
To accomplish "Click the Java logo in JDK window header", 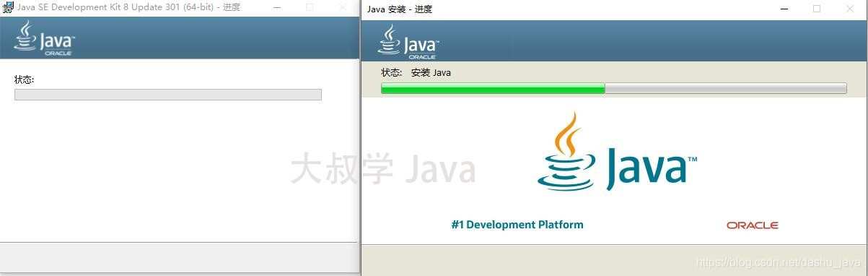I will (x=45, y=38).
